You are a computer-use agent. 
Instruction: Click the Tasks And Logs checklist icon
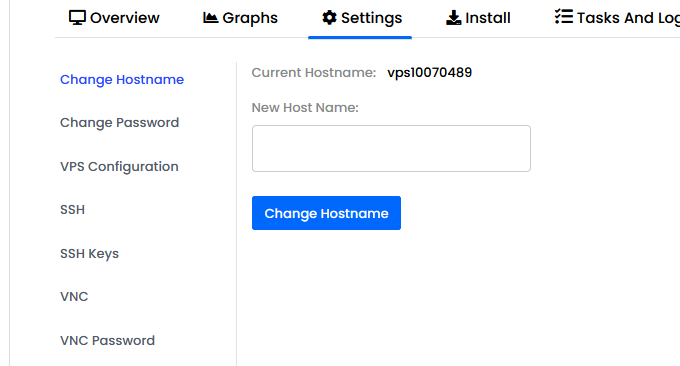(x=564, y=17)
